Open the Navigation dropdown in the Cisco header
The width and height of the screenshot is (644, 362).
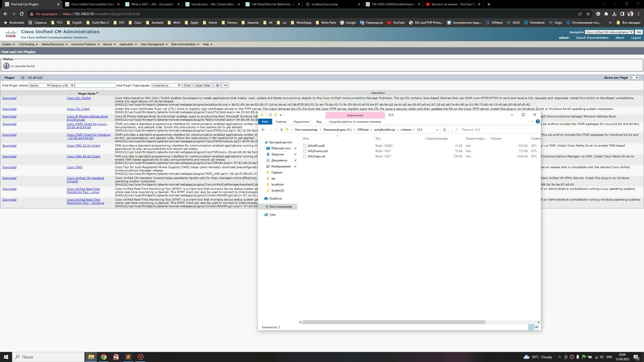coord(609,32)
